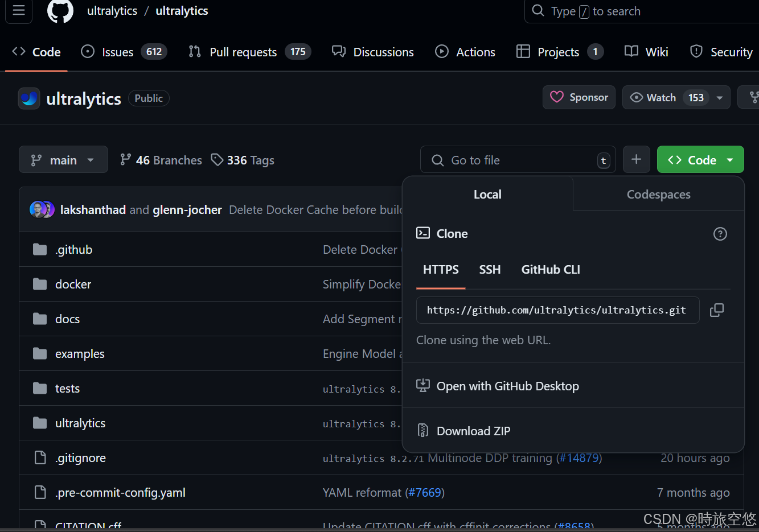
Task: Click the docs folder icon
Action: (40, 319)
